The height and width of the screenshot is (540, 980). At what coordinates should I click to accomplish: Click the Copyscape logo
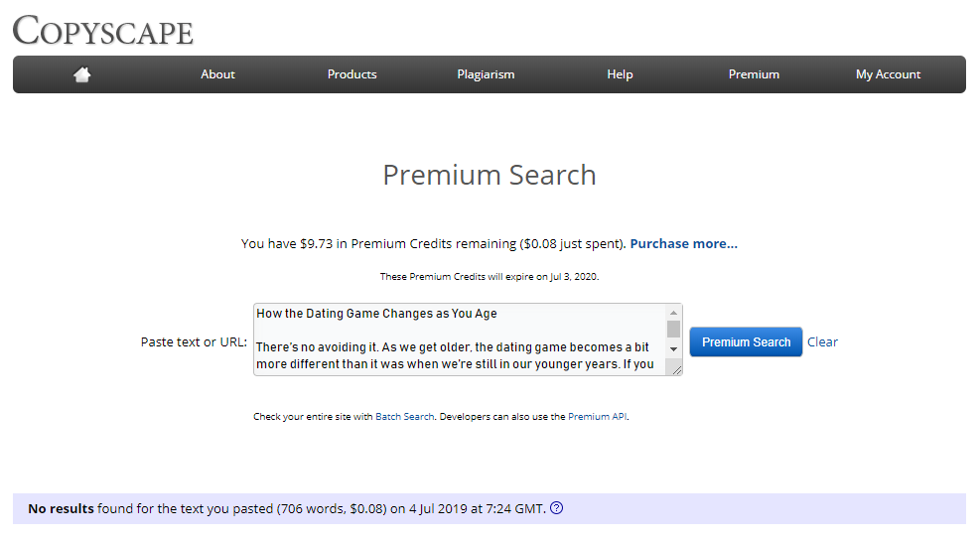click(103, 30)
